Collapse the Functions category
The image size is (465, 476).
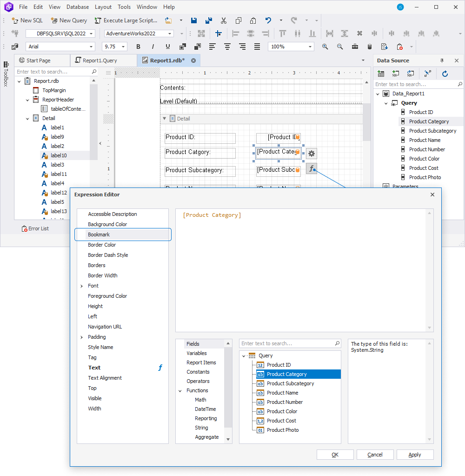click(180, 391)
